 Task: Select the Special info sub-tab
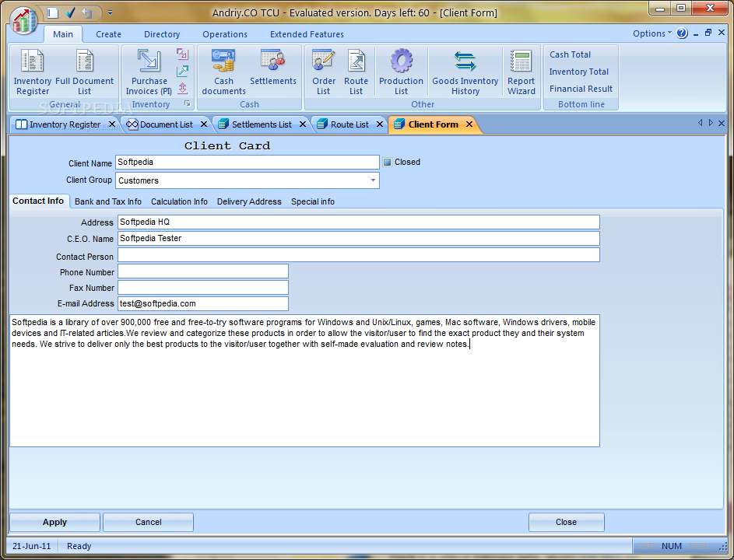click(x=313, y=201)
